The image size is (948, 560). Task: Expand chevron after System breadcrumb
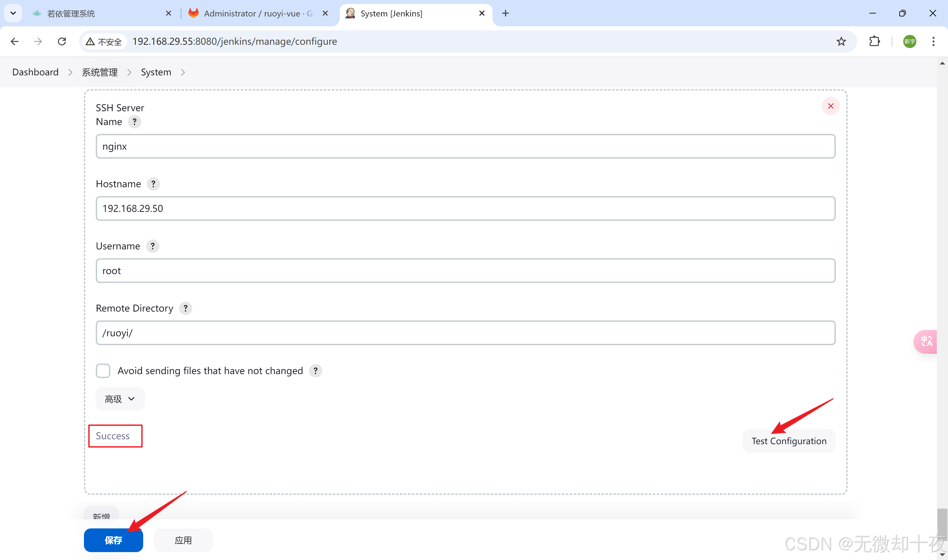[x=183, y=72]
